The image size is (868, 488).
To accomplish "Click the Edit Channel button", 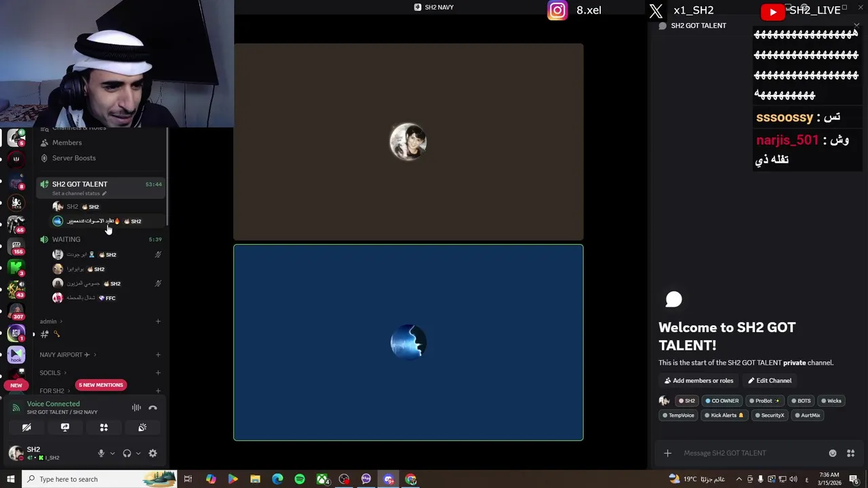I will (x=770, y=381).
